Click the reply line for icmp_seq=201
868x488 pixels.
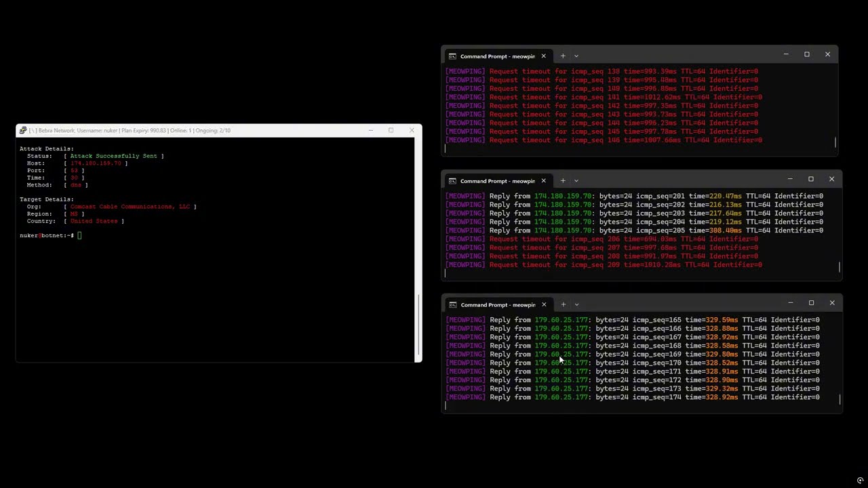click(634, 196)
